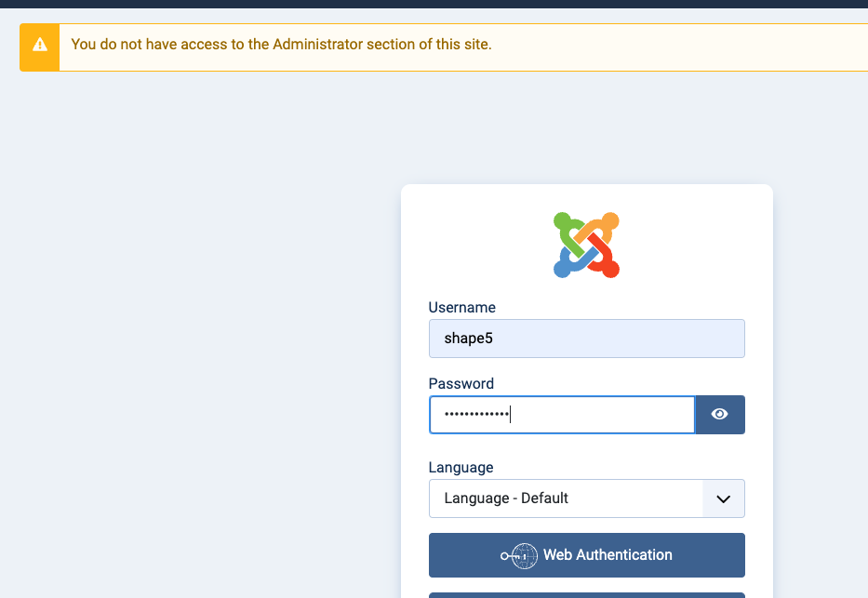The width and height of the screenshot is (868, 598).
Task: Click the Password field label
Action: (x=461, y=383)
